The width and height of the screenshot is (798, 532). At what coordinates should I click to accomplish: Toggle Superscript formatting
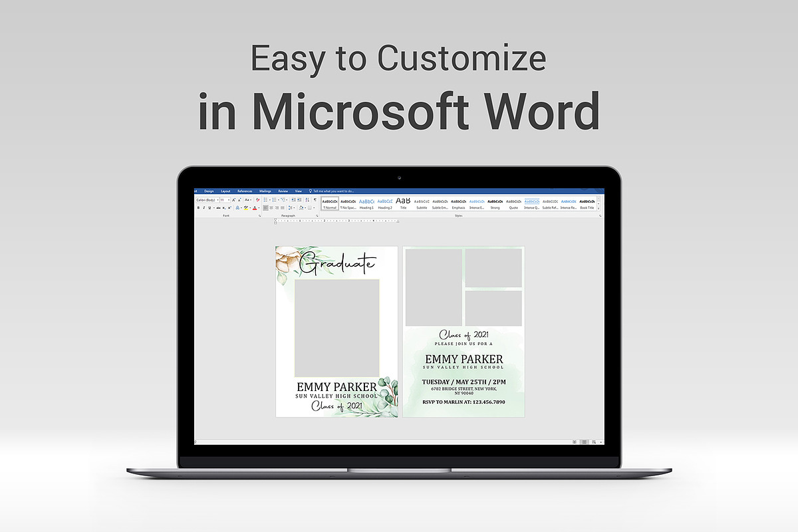229,208
